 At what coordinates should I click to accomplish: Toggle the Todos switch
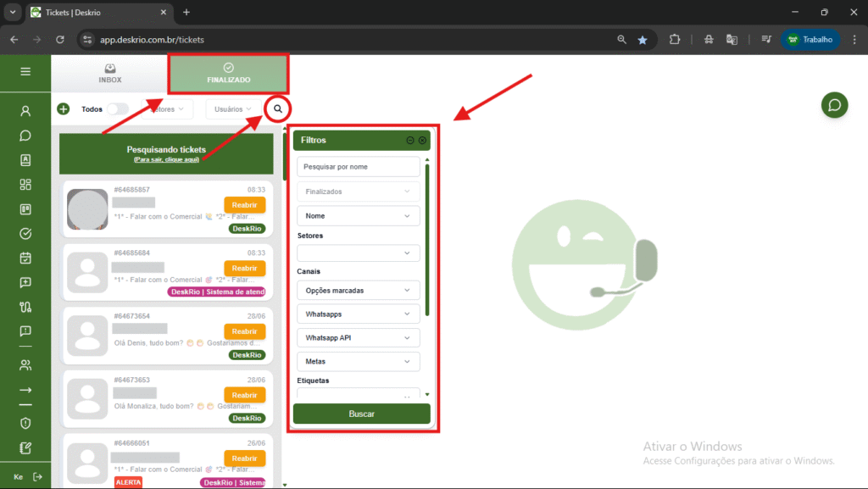(x=117, y=109)
